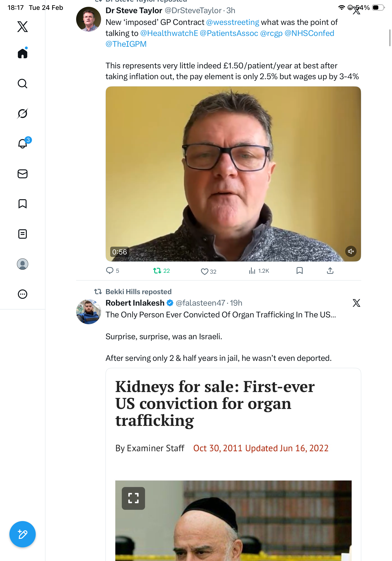The height and width of the screenshot is (561, 392).
Task: Expand the More options circle menu
Action: (x=23, y=294)
